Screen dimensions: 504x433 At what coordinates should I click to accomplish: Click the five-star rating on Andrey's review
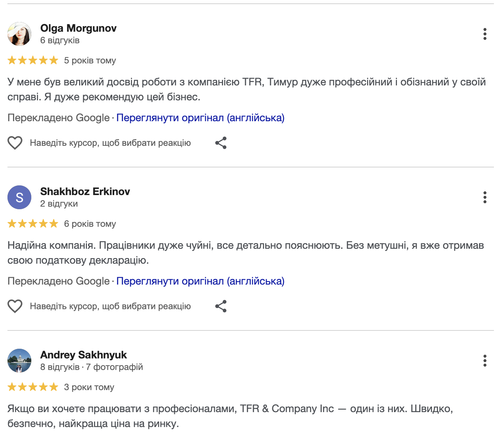[33, 387]
